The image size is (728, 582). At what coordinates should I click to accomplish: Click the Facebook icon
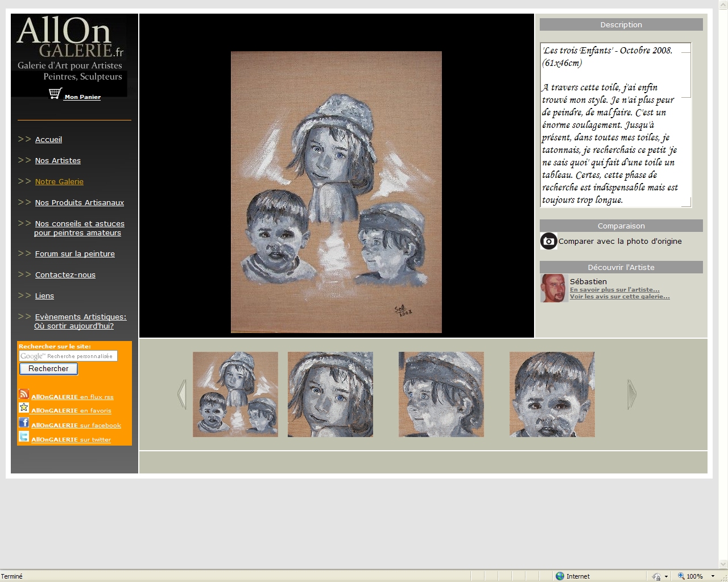(x=24, y=422)
